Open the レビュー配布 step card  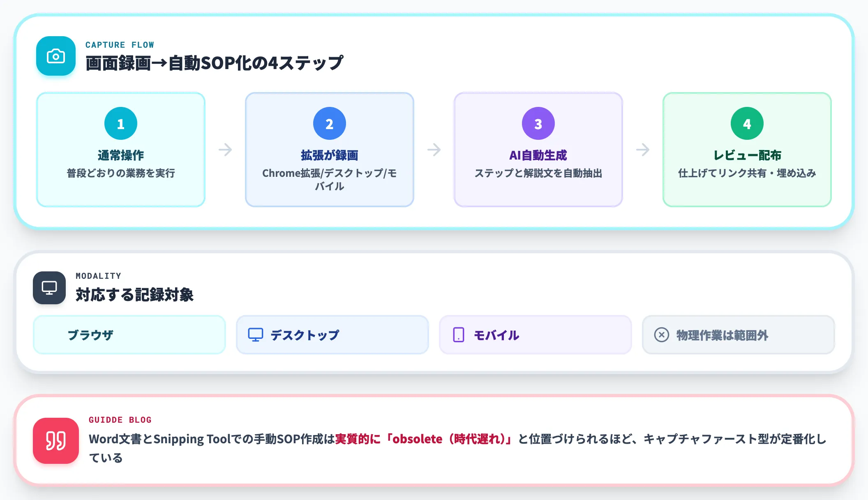(747, 150)
